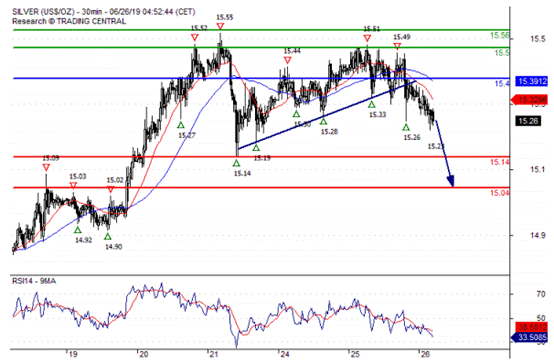
Task: Select the red triangle marker labeled 15.09
Action: pos(46,167)
